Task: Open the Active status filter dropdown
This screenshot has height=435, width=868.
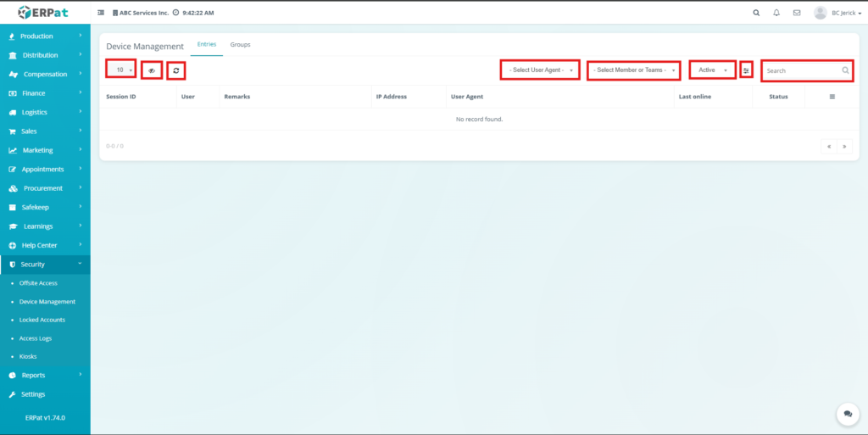Action: [x=712, y=70]
